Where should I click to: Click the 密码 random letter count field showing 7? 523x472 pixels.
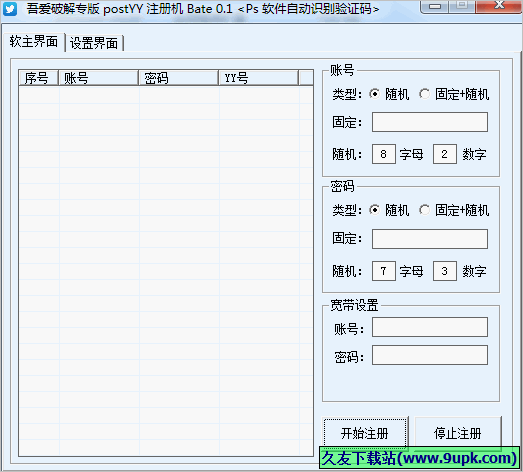384,271
